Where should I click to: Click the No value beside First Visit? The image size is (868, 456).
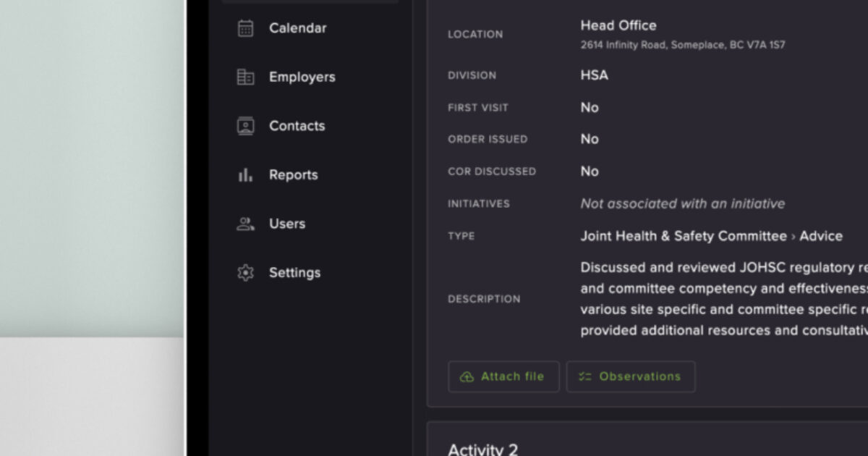coord(590,107)
